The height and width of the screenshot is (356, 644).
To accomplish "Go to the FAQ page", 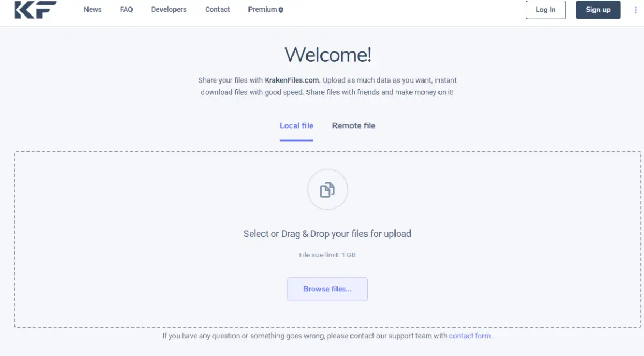I will (127, 10).
